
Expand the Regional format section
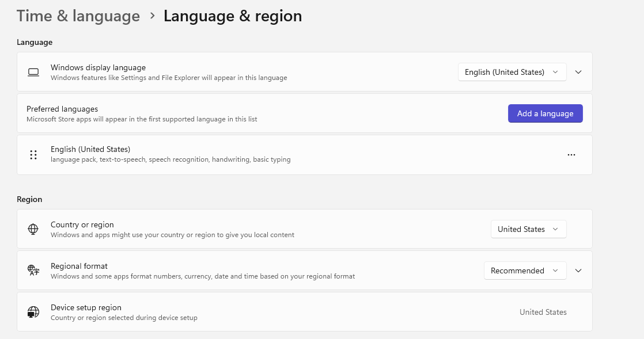(578, 271)
